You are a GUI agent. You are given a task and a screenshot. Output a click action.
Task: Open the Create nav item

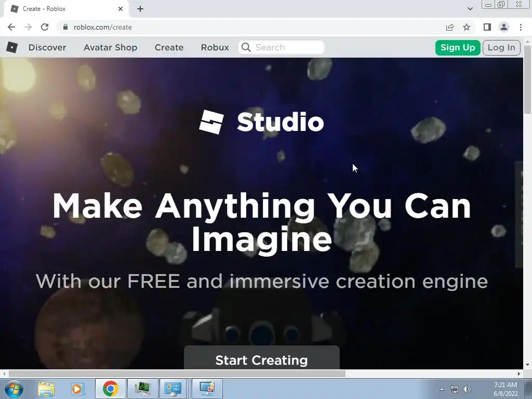[169, 47]
